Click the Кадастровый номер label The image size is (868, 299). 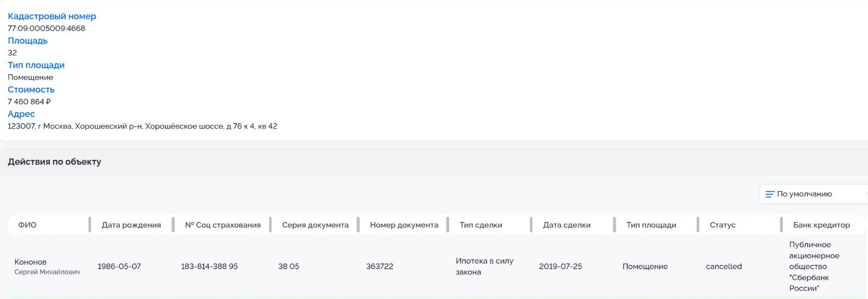coord(52,16)
